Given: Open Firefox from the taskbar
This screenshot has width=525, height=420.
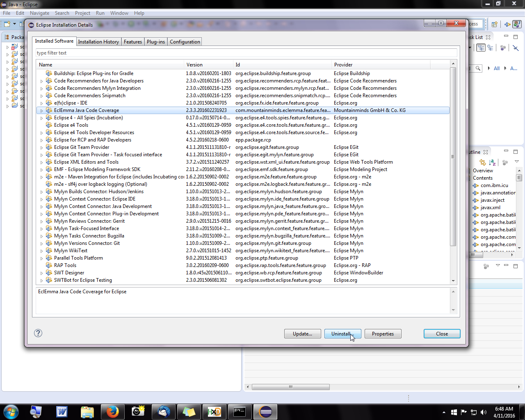Looking at the screenshot, I should coord(112,411).
